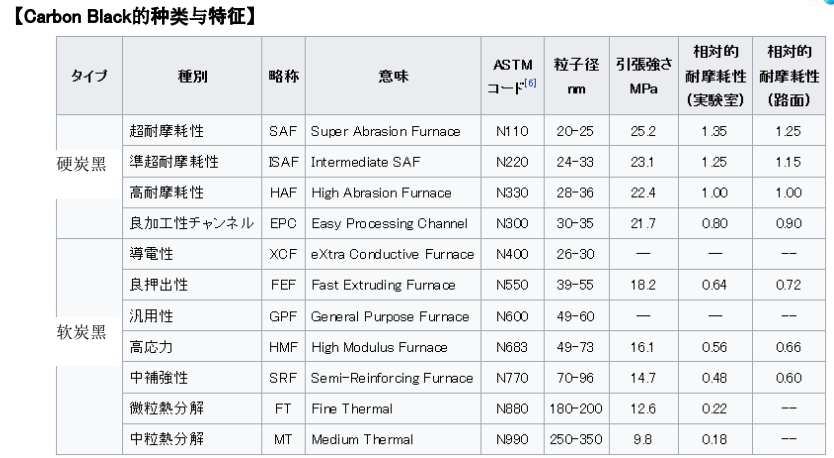Click the 硬炭黑 type label

(81, 164)
